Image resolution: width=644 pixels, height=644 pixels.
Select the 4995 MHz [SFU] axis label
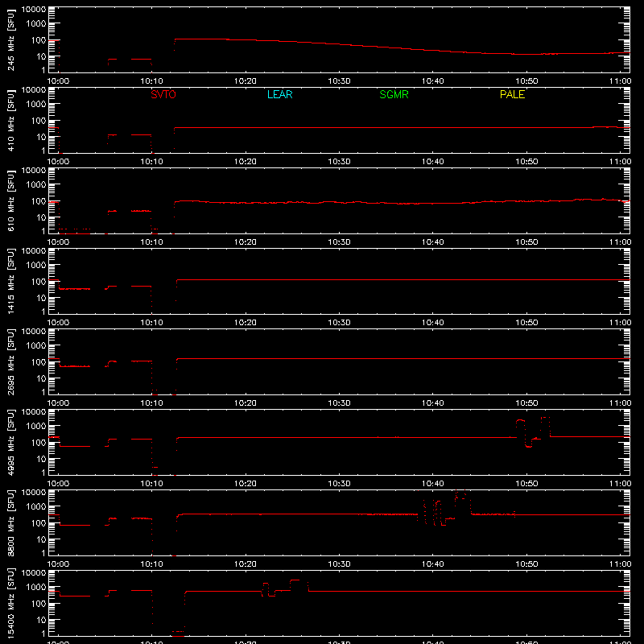click(x=10, y=442)
